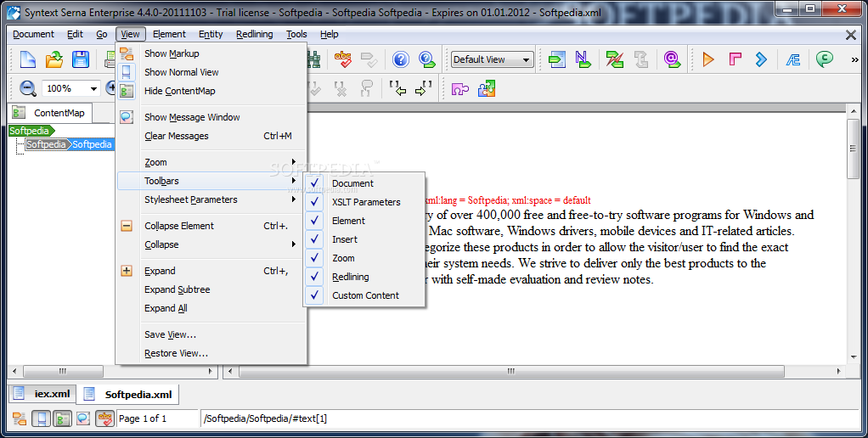Image resolution: width=868 pixels, height=438 pixels.
Task: Click the blue Help question mark icon
Action: point(401,59)
